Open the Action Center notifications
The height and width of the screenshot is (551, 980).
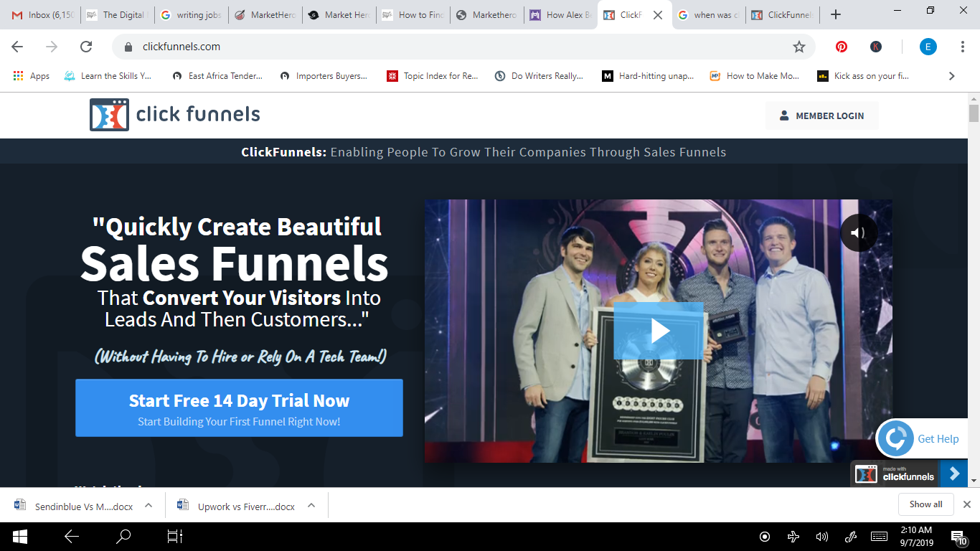959,537
